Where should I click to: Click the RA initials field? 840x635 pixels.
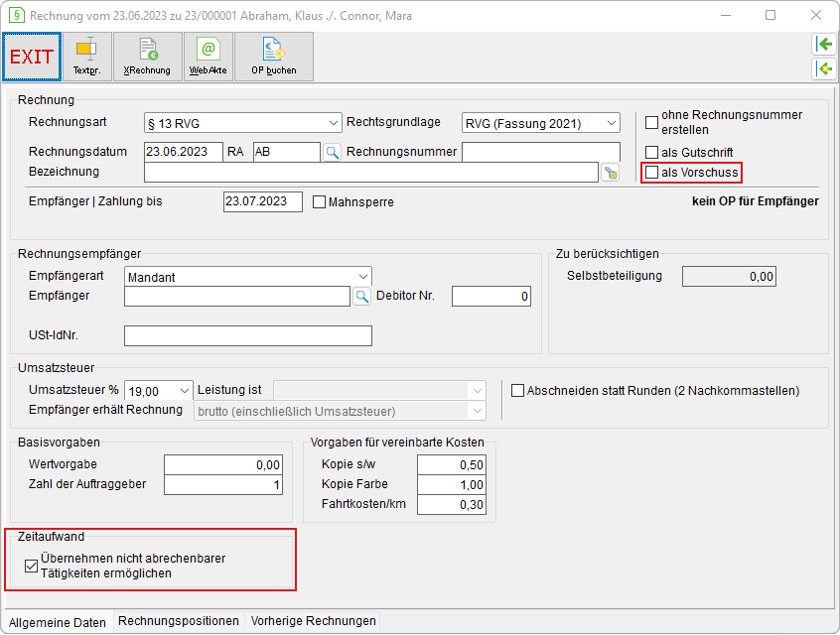[287, 152]
